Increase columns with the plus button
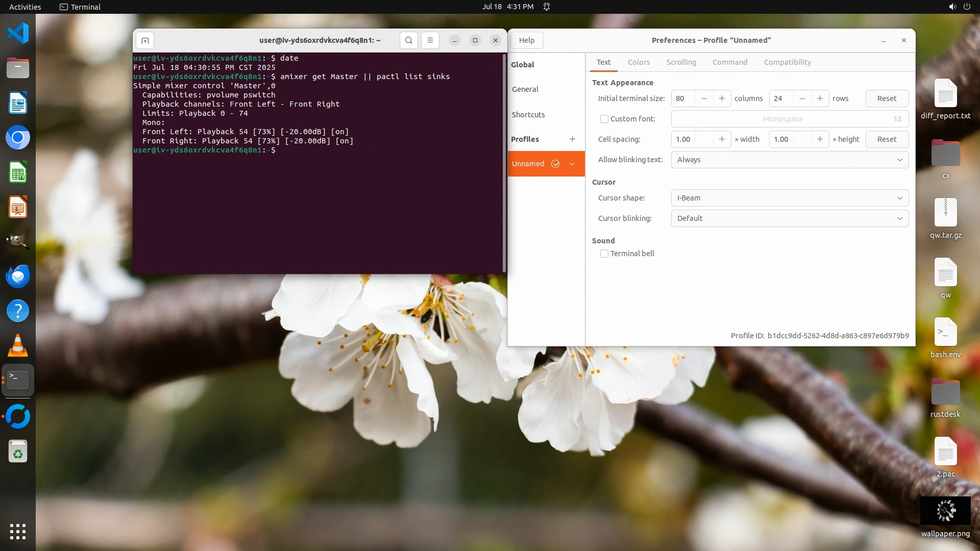The image size is (980, 551). point(722,98)
